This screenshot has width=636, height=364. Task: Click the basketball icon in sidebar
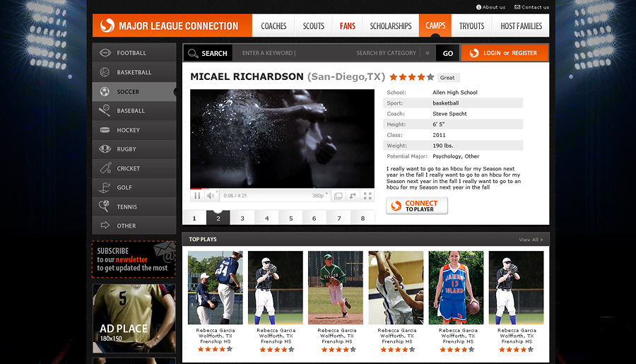click(x=105, y=72)
